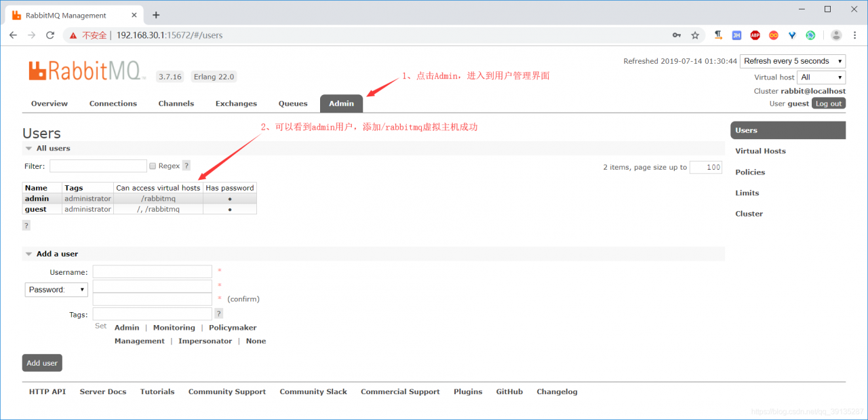This screenshot has height=420, width=868.
Task: Go to the Connections tab
Action: pyautogui.click(x=113, y=104)
